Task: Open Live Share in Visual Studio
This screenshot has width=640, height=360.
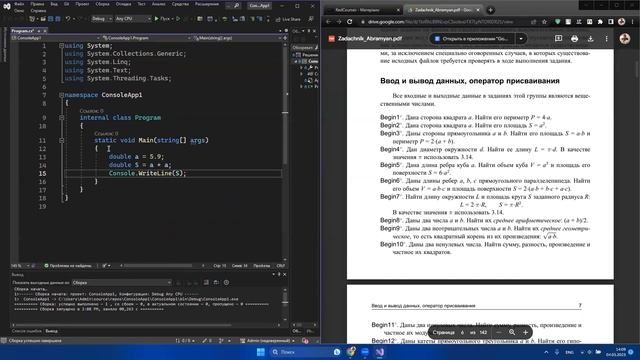Action: [x=288, y=19]
